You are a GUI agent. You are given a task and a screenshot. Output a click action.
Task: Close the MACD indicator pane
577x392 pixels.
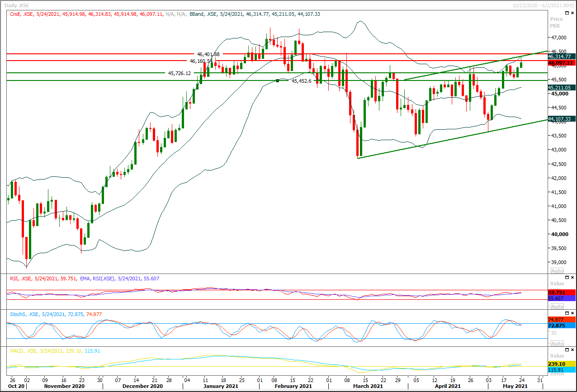(572, 350)
